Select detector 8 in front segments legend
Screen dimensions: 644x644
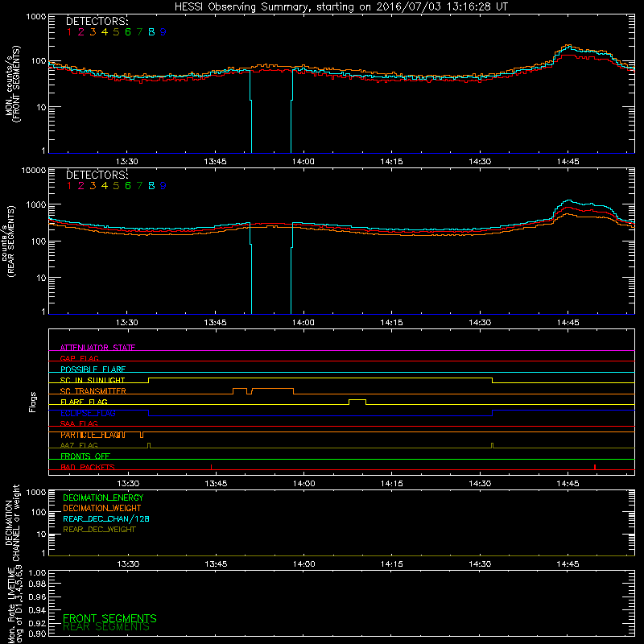(x=151, y=32)
